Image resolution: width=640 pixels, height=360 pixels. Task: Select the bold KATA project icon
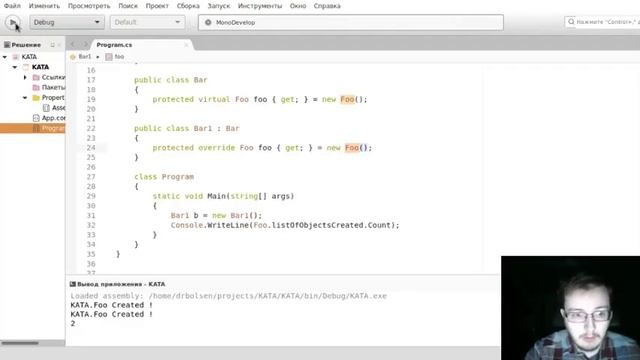tap(26, 67)
